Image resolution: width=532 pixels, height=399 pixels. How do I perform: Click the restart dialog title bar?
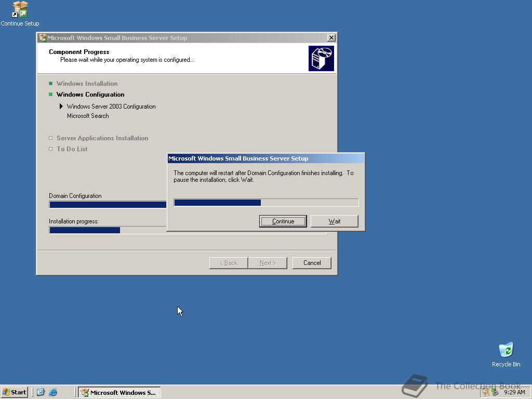pos(266,158)
